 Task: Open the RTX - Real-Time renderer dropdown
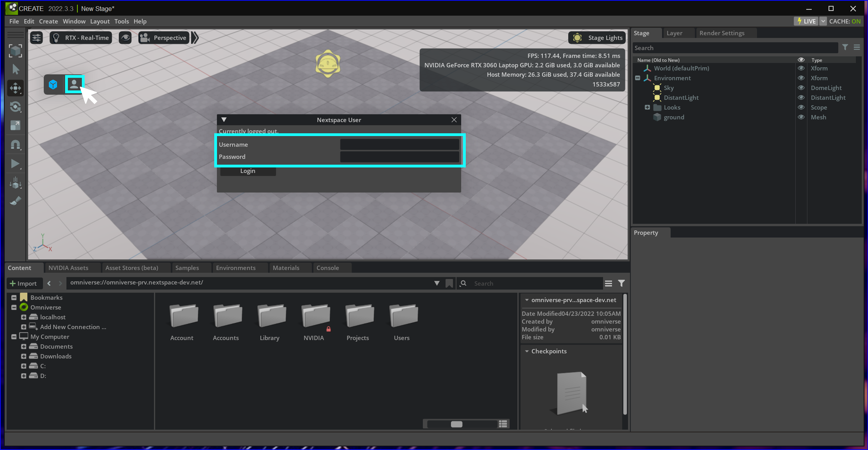click(81, 38)
